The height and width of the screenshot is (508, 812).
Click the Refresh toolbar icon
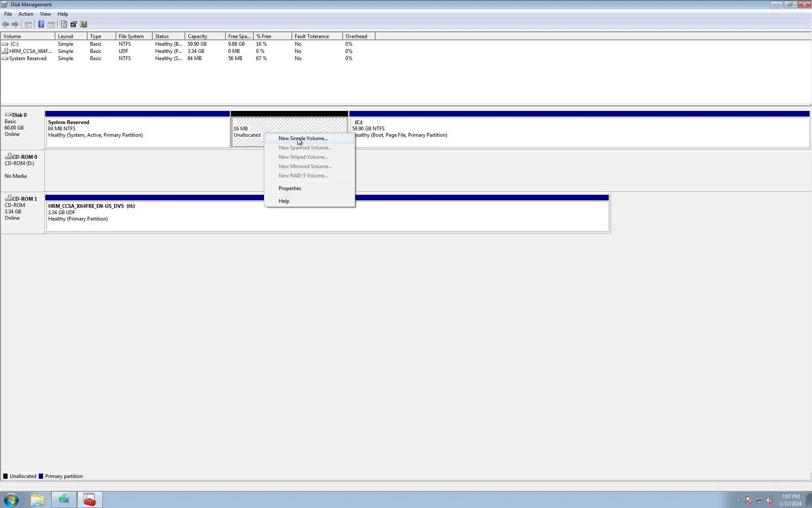64,25
